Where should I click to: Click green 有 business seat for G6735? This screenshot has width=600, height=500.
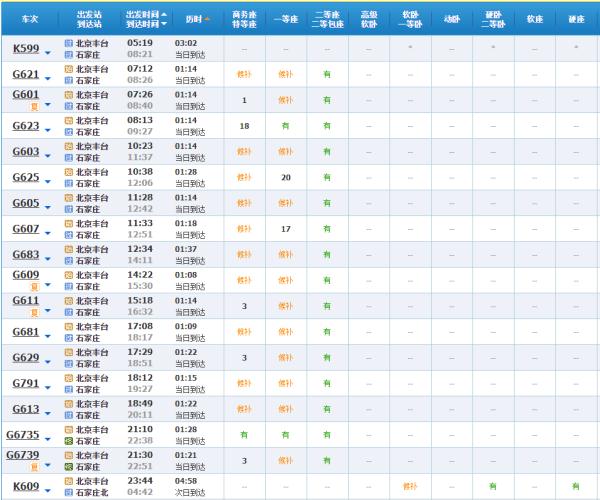click(244, 435)
